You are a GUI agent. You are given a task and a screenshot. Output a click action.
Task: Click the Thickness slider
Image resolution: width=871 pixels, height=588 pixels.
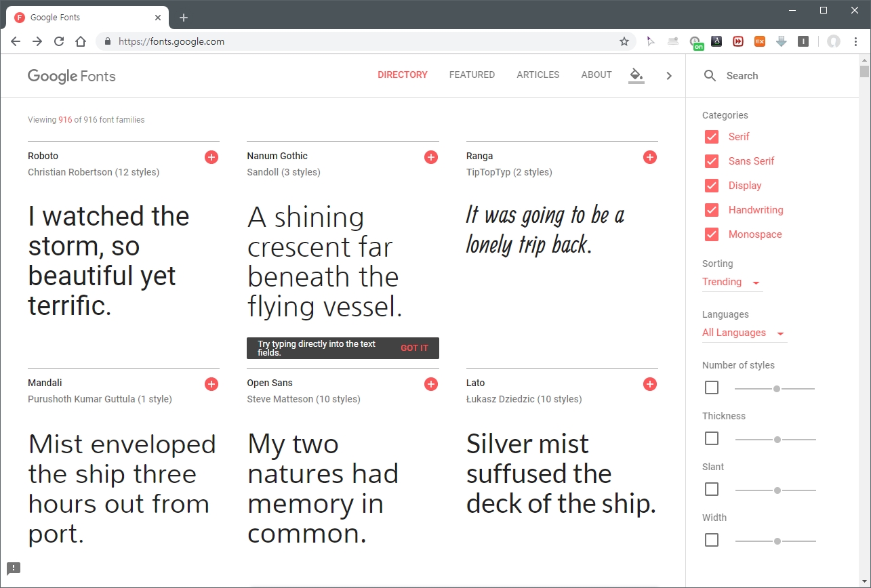pyautogui.click(x=775, y=439)
